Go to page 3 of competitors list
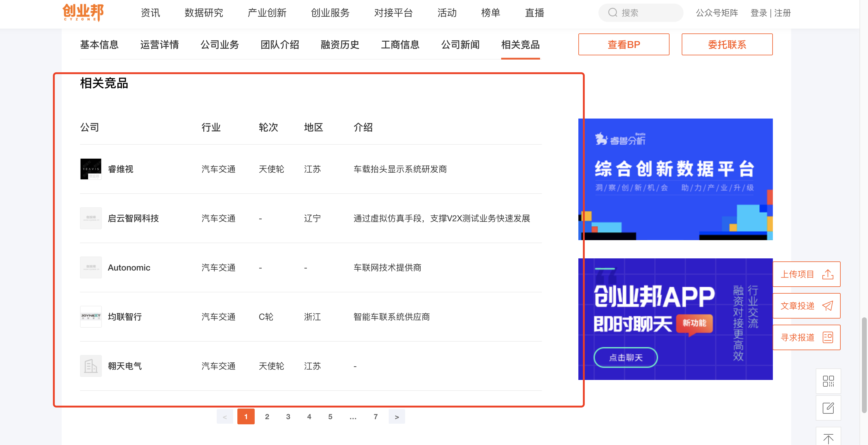The image size is (868, 445). click(288, 417)
